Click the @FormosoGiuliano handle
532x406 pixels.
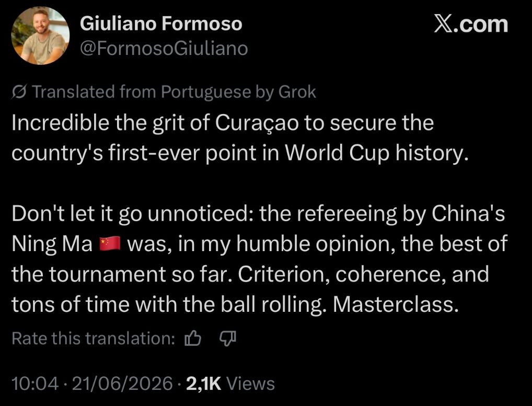[x=164, y=48]
